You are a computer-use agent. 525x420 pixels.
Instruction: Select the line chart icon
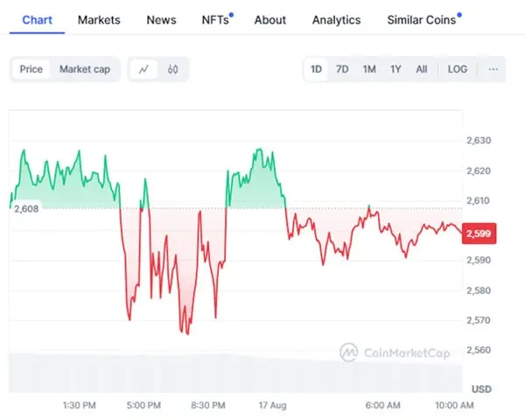pos(143,69)
